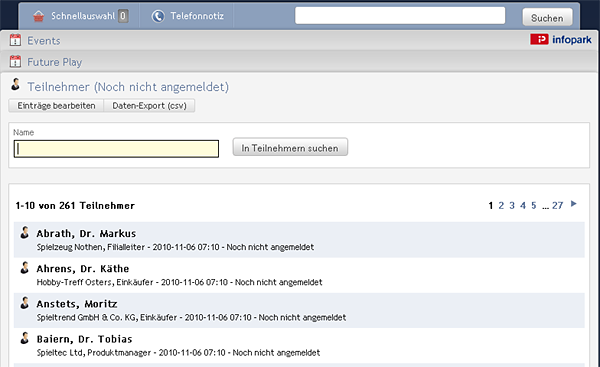Click the Events calendar icon
The image size is (600, 367).
point(15,40)
